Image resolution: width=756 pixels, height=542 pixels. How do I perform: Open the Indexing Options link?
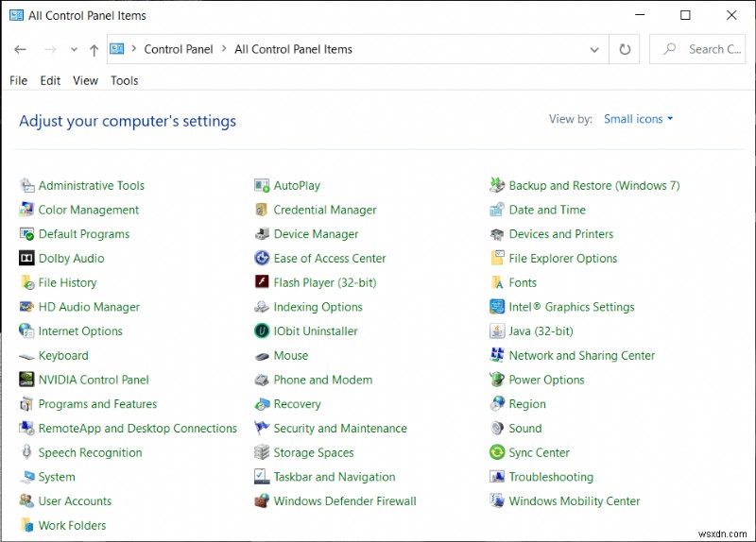tap(318, 307)
